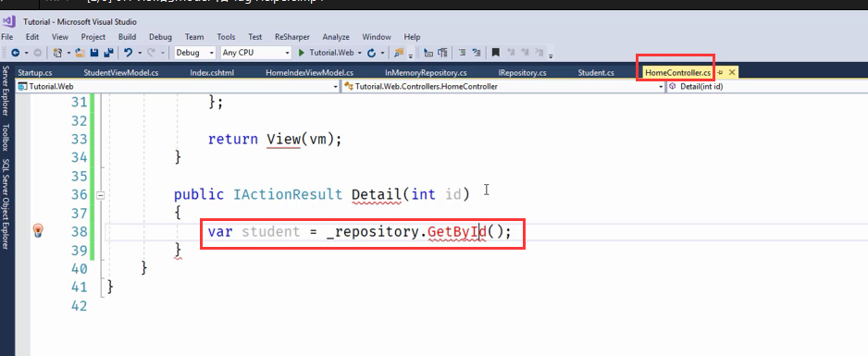Image resolution: width=868 pixels, height=356 pixels.
Task: Select the HomeController.cs tab
Action: point(677,72)
